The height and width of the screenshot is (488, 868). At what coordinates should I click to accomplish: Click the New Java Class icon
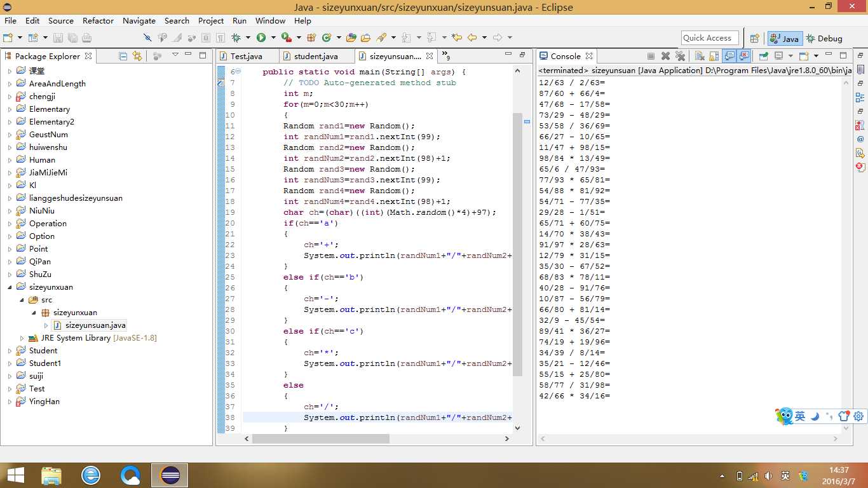pyautogui.click(x=327, y=37)
